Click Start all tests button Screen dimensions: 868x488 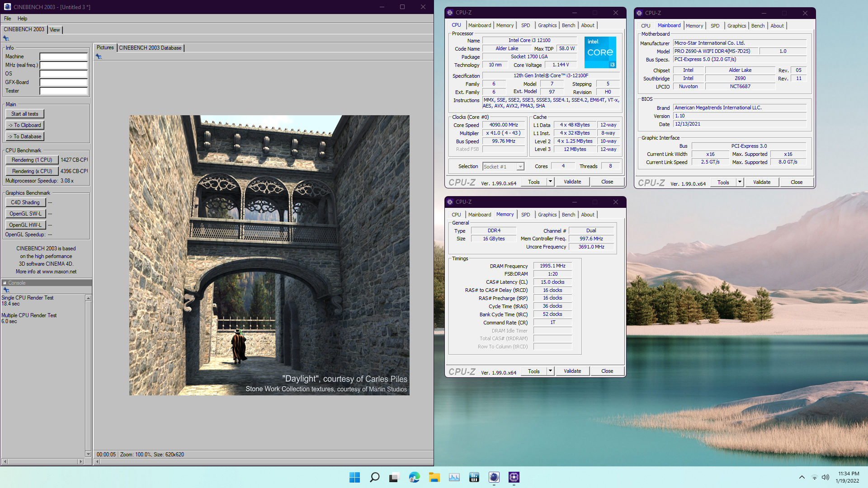tap(25, 114)
